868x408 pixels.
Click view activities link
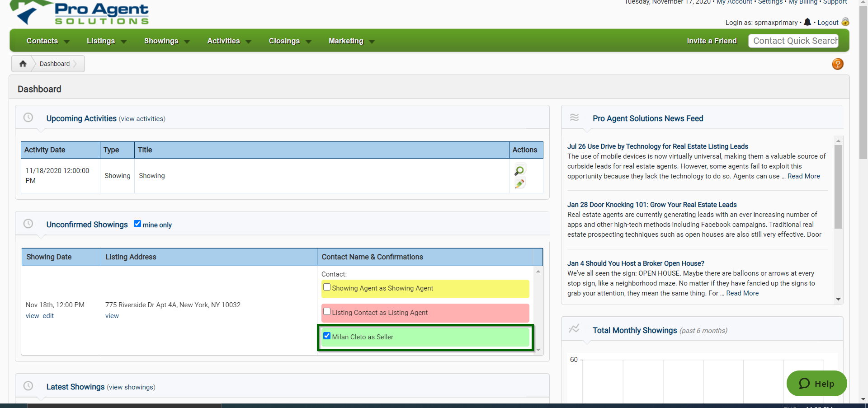click(x=142, y=119)
